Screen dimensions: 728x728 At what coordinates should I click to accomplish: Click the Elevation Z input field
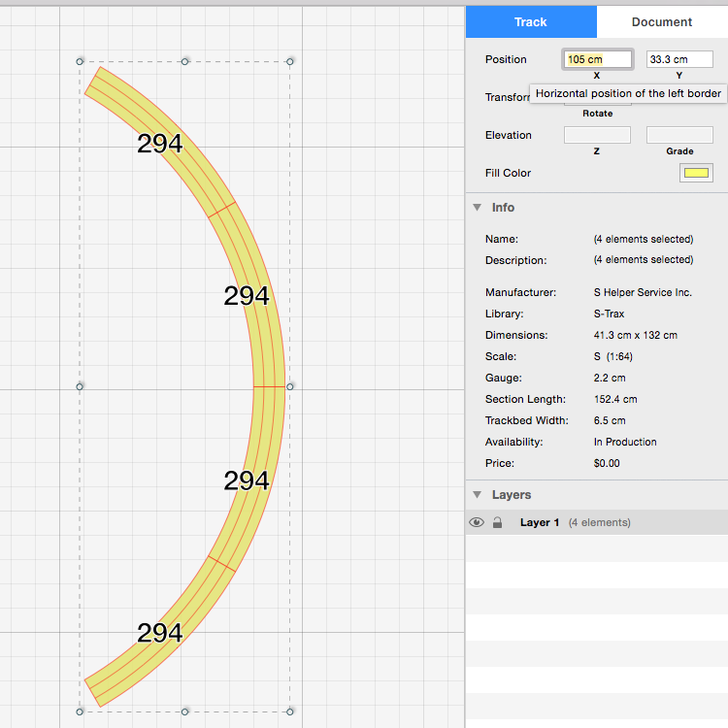(597, 135)
